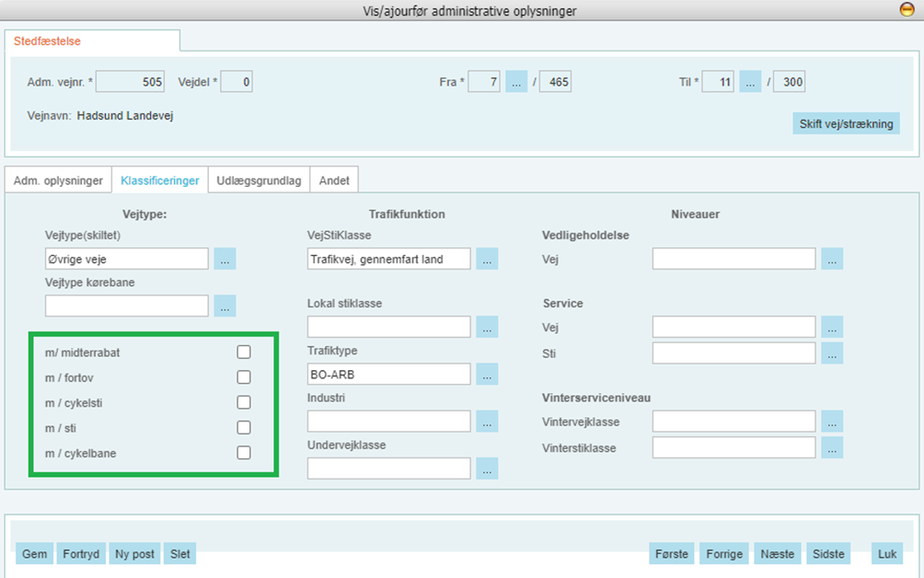Open picker for Vedligeholdelse Vej field
924x578 pixels.
point(832,259)
